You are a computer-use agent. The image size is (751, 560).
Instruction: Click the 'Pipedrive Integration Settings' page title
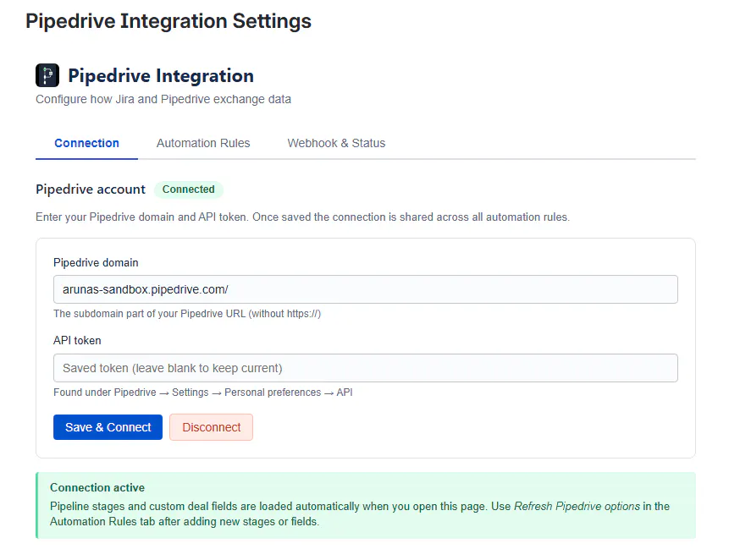tap(168, 21)
